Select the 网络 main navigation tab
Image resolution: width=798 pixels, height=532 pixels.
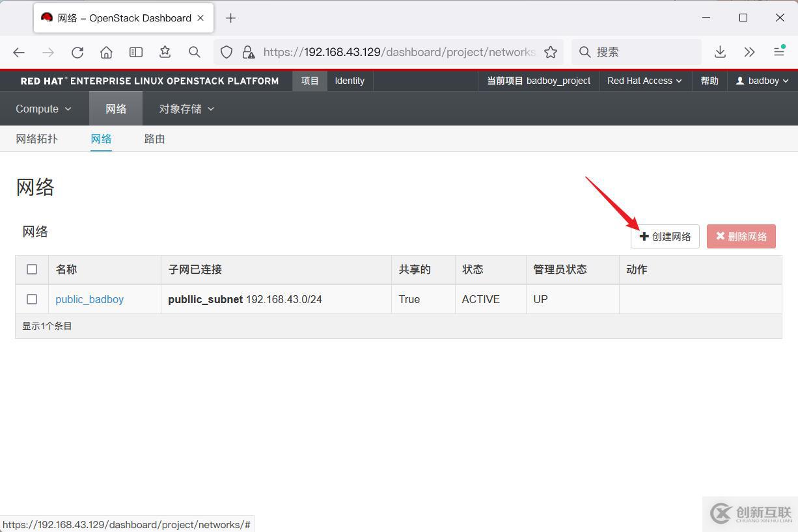coord(116,109)
